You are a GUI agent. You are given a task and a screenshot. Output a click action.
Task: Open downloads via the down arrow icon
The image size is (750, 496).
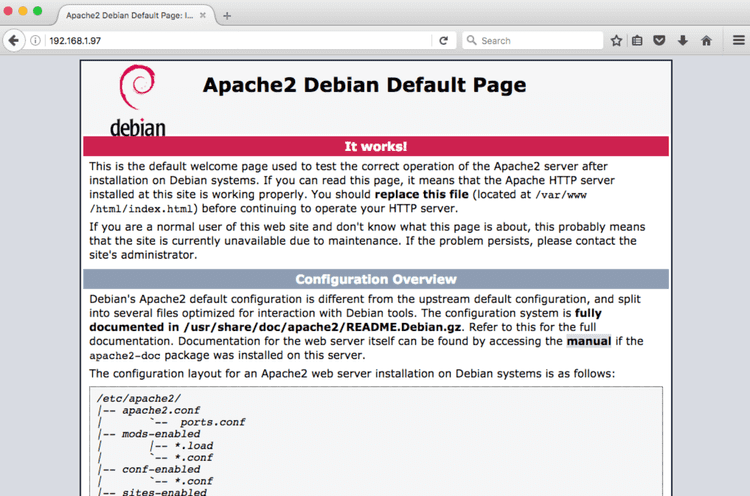(683, 41)
